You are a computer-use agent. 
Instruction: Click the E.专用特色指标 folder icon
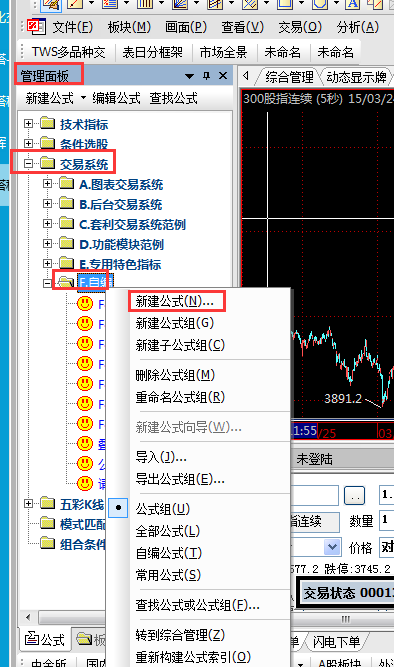pyautogui.click(x=67, y=263)
